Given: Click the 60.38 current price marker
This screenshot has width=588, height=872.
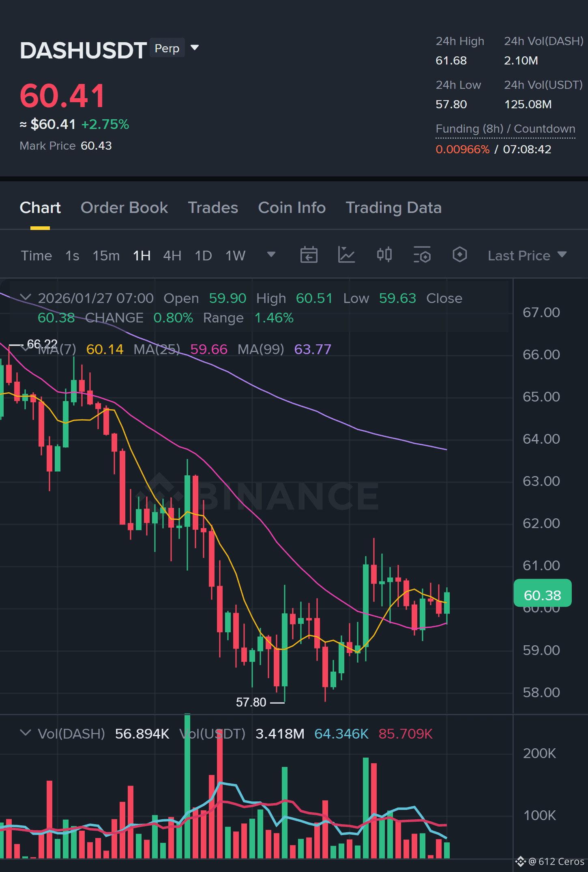Looking at the screenshot, I should pos(543,595).
